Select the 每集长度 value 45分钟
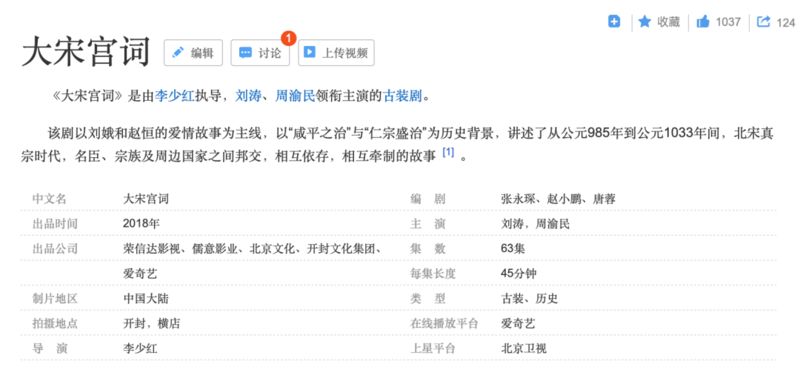800x370 pixels. coord(519,274)
